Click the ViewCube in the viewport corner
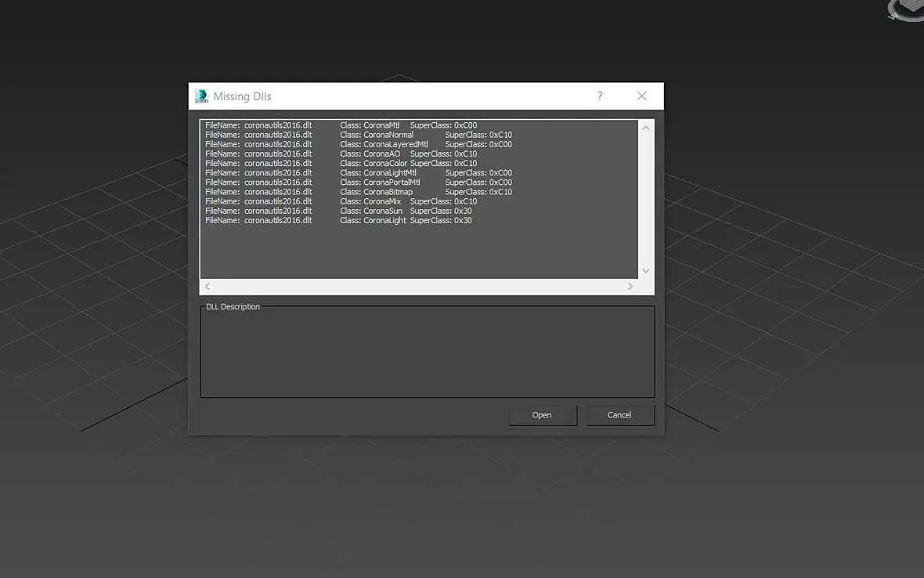 tap(906, 10)
